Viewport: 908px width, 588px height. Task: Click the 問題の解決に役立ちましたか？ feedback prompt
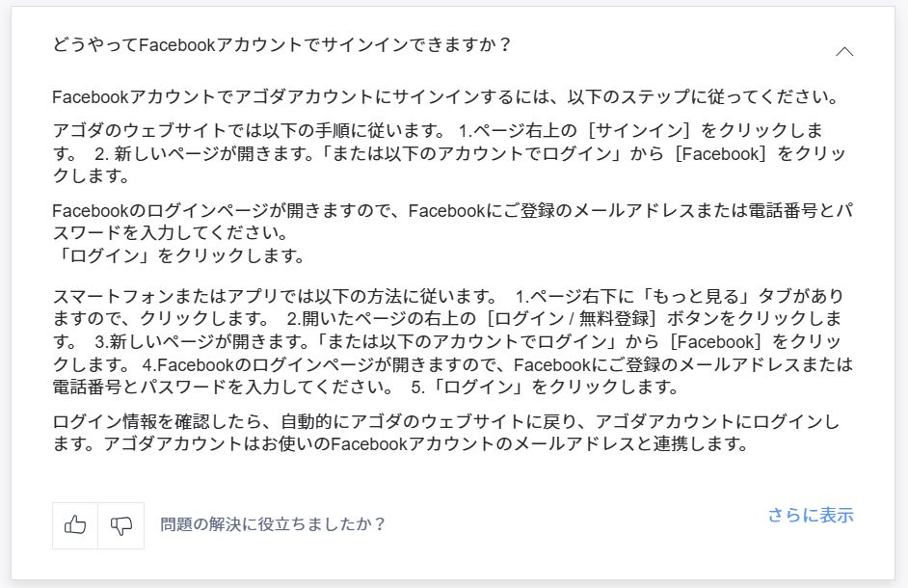[274, 524]
